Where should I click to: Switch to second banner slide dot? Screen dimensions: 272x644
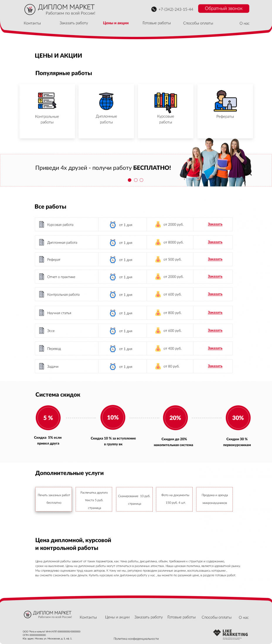[x=136, y=180]
